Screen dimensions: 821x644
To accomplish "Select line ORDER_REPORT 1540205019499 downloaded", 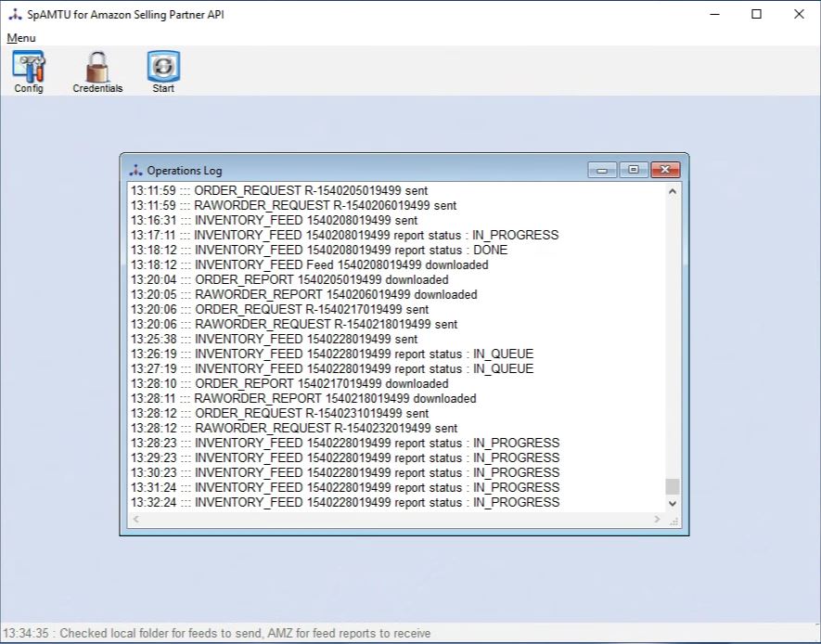I will tap(289, 279).
